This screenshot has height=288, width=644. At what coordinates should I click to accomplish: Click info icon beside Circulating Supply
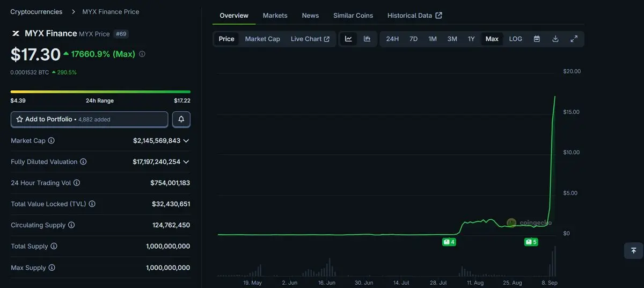coord(71,225)
